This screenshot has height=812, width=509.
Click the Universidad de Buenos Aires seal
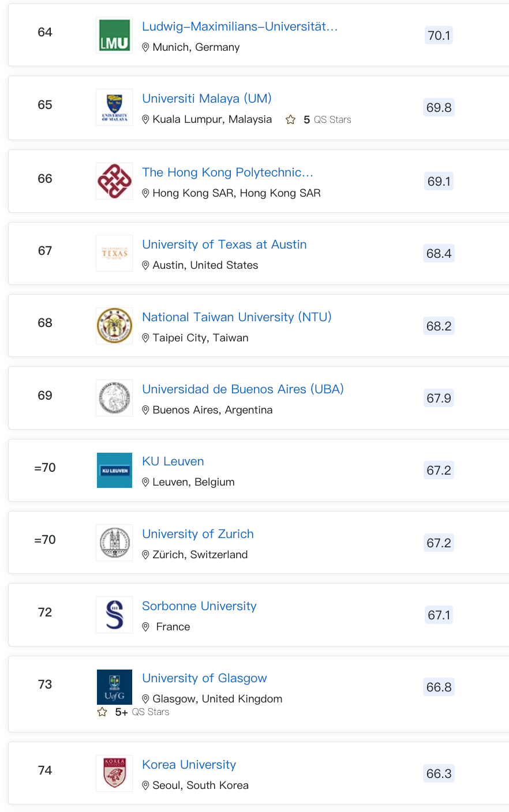[x=114, y=398]
